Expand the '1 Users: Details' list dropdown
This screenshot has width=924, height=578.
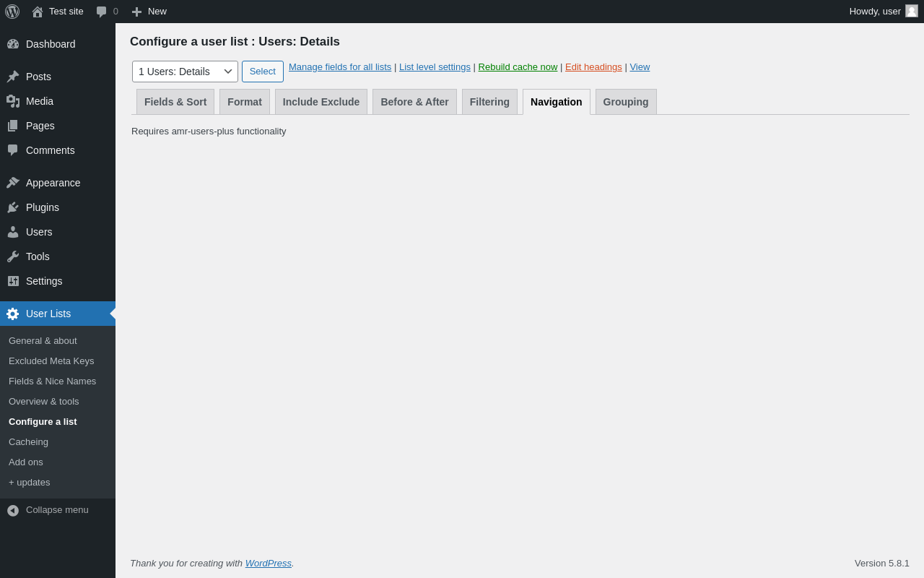(x=185, y=72)
